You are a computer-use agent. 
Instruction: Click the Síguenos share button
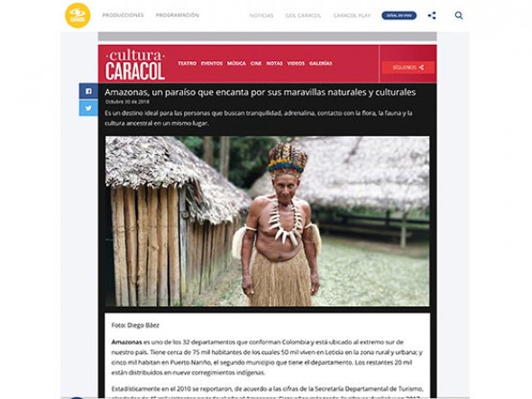(x=408, y=68)
